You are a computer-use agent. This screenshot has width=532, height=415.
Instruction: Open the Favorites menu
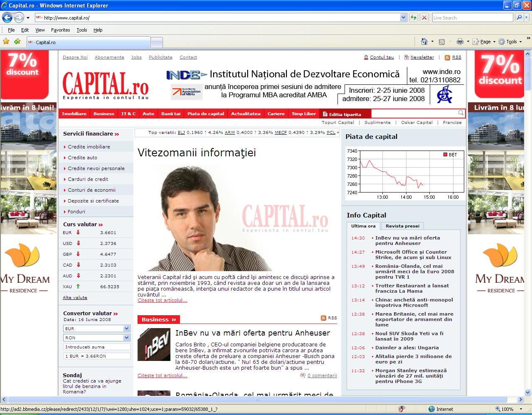point(60,30)
